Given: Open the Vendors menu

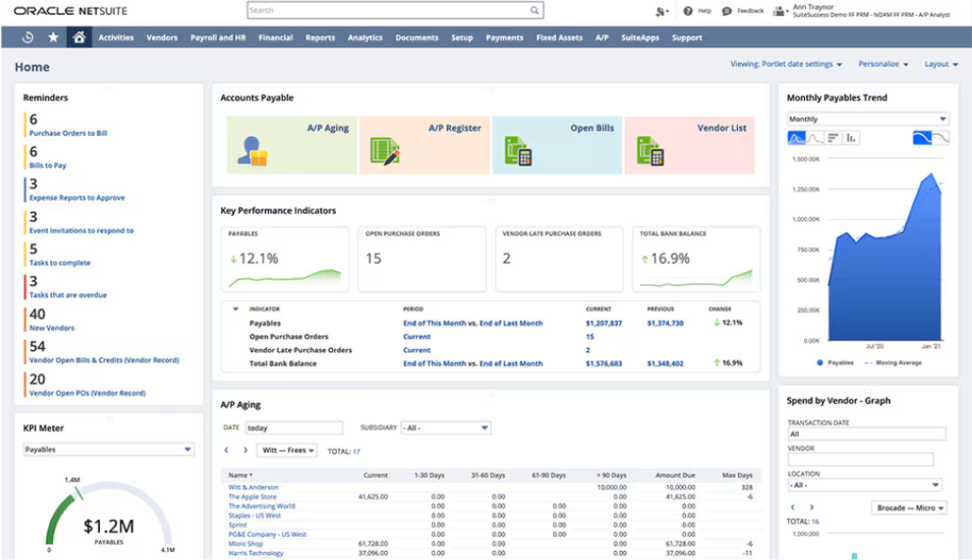Looking at the screenshot, I should point(161,37).
